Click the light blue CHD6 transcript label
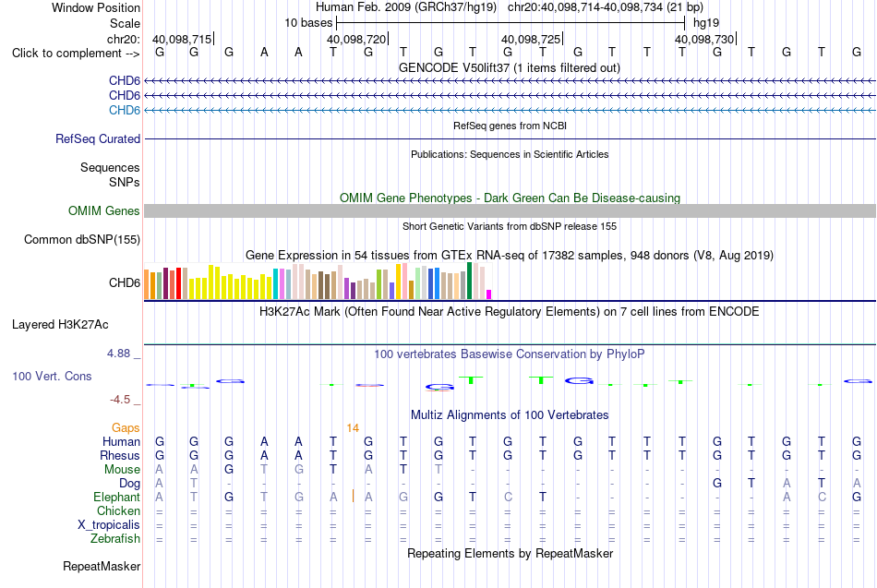The image size is (877, 588). click(x=125, y=110)
